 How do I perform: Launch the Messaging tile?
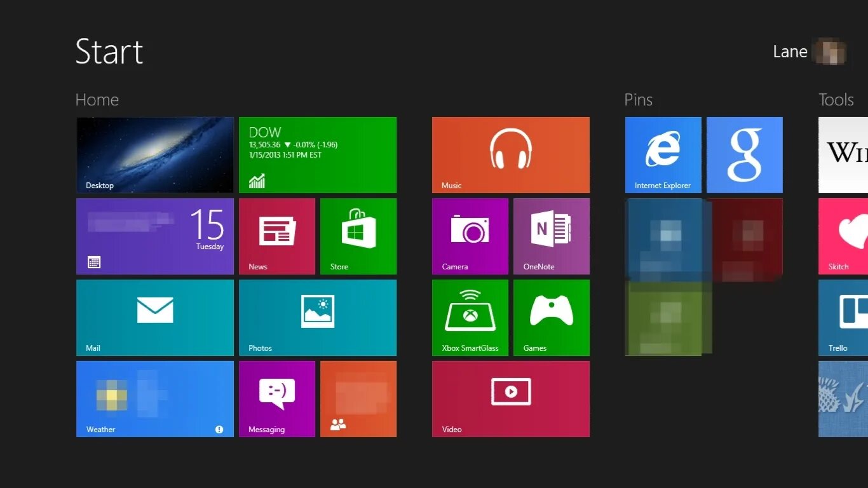tap(277, 399)
